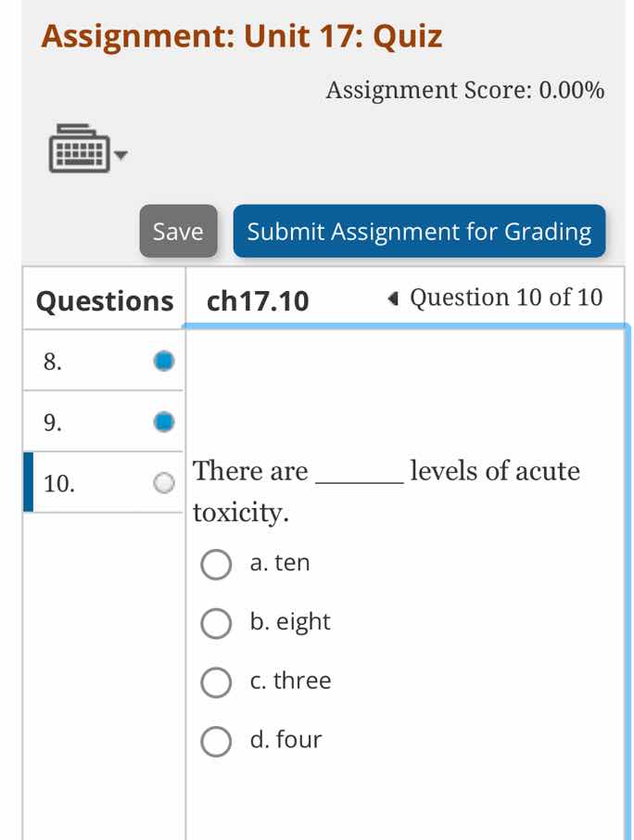634x840 pixels.
Task: Select answer choice b. eight
Action: coord(216,623)
